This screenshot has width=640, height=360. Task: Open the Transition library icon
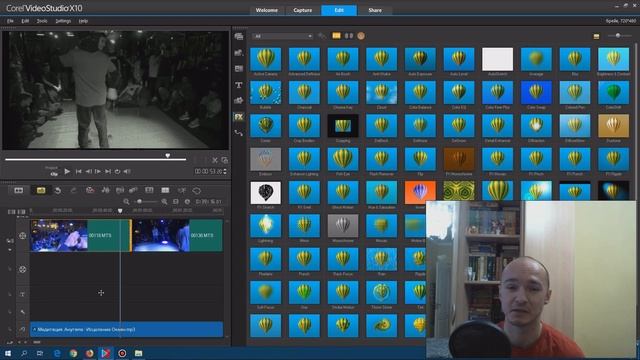(x=239, y=69)
